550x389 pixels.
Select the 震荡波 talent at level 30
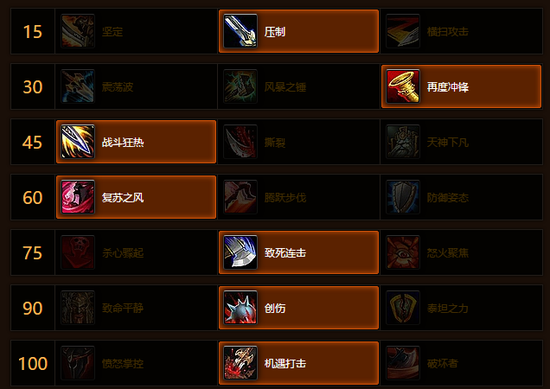point(136,86)
